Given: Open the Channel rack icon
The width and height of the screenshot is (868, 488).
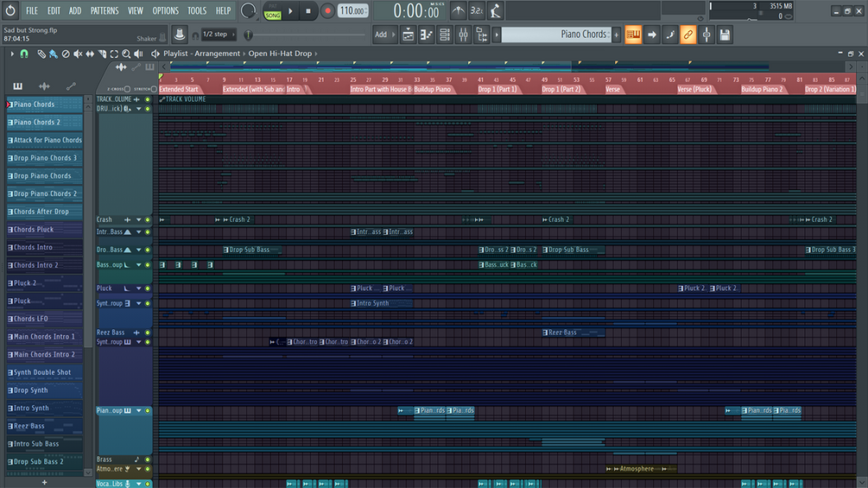Looking at the screenshot, I should click(x=445, y=35).
